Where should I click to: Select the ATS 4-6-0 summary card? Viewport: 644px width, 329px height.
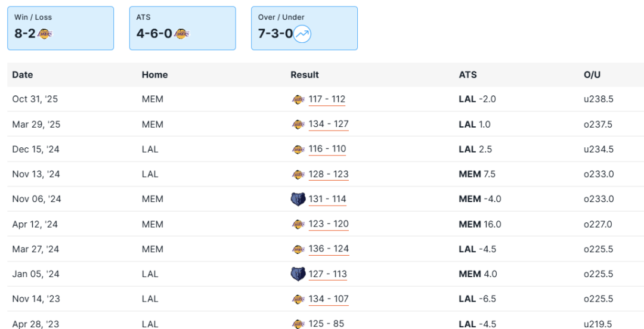pyautogui.click(x=182, y=28)
